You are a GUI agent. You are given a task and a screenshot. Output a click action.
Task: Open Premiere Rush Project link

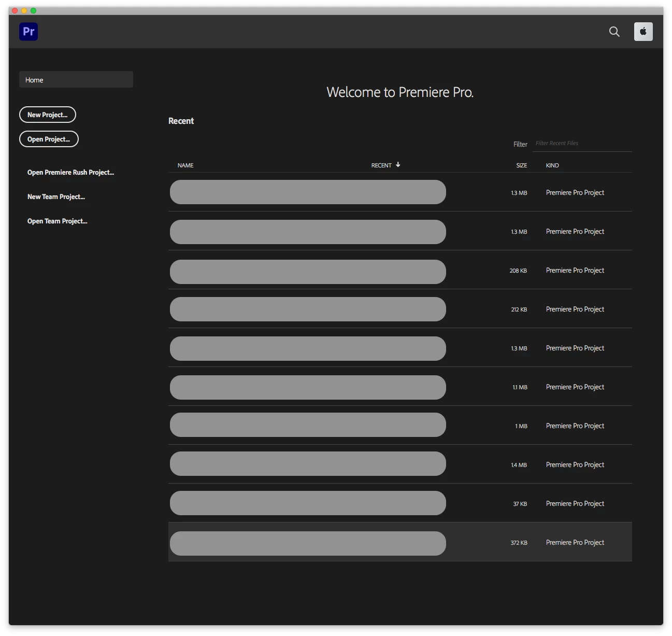click(70, 173)
